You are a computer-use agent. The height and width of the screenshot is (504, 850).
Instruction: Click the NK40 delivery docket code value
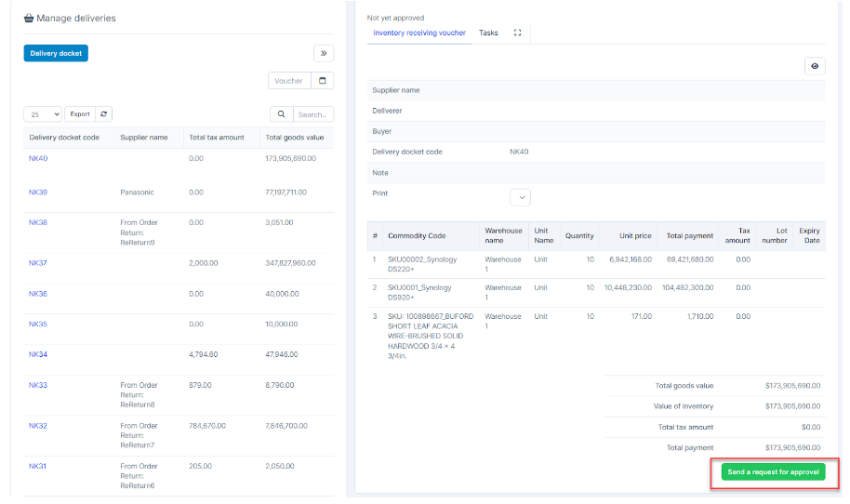pyautogui.click(x=519, y=152)
